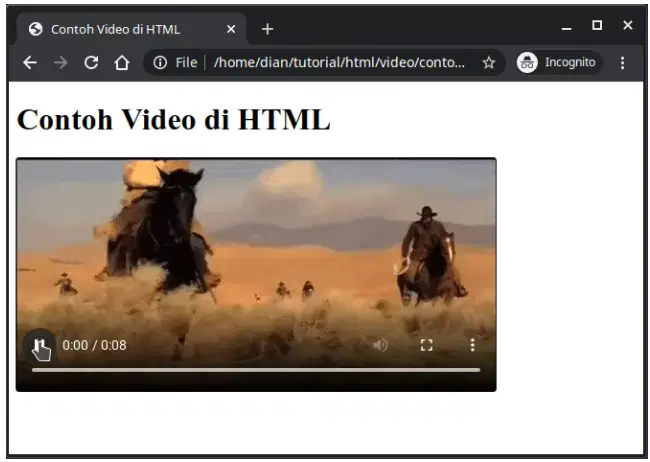Close the browser window
Screen dimensions: 650x462
click(628, 25)
